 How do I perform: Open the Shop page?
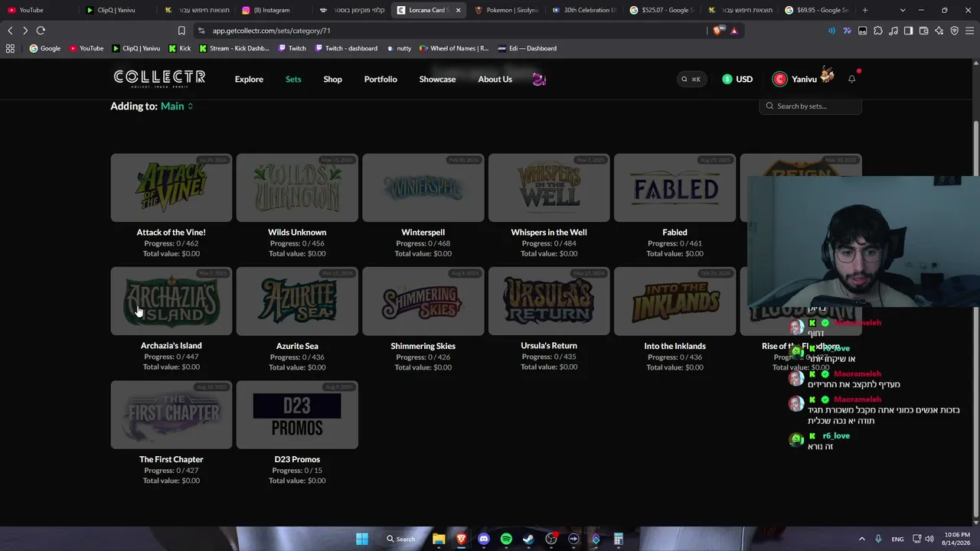[x=332, y=79]
